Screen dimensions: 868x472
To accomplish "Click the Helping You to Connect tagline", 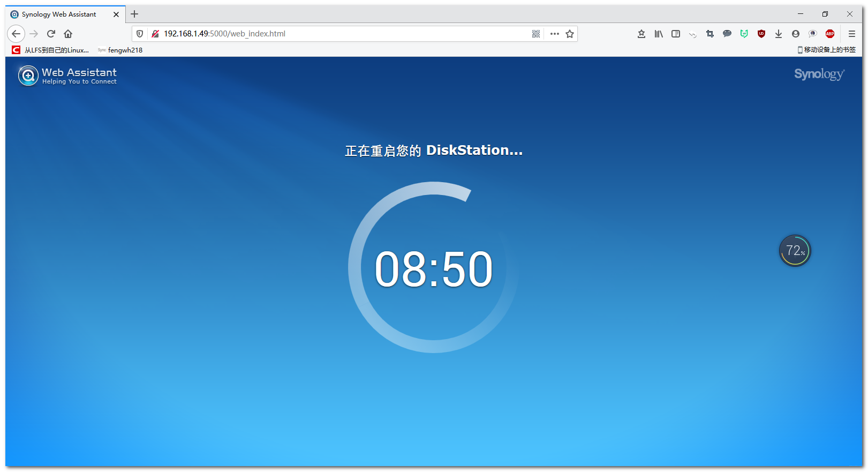I will 79,82.
